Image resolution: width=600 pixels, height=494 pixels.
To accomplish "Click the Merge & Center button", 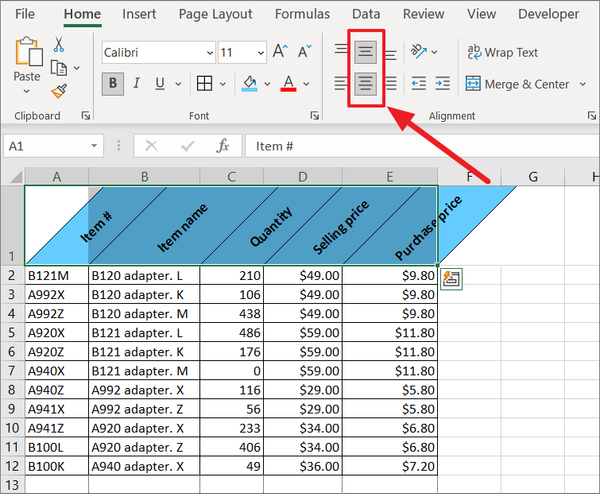I will click(x=517, y=84).
